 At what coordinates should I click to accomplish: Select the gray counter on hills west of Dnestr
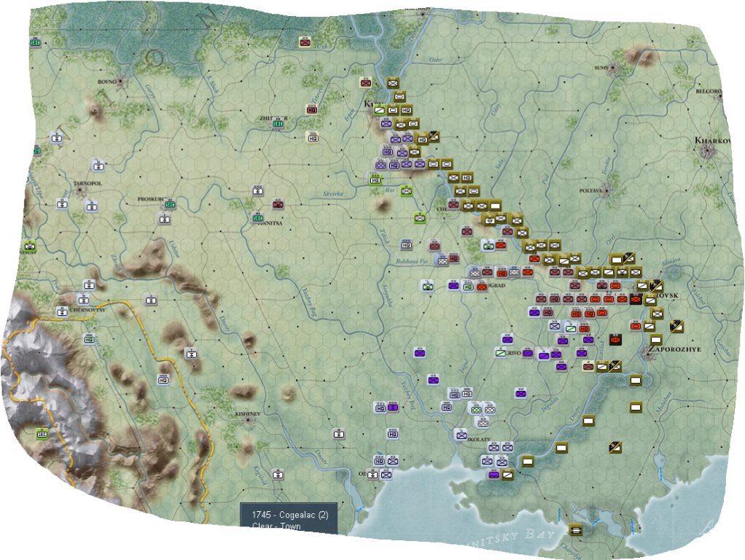[191, 354]
